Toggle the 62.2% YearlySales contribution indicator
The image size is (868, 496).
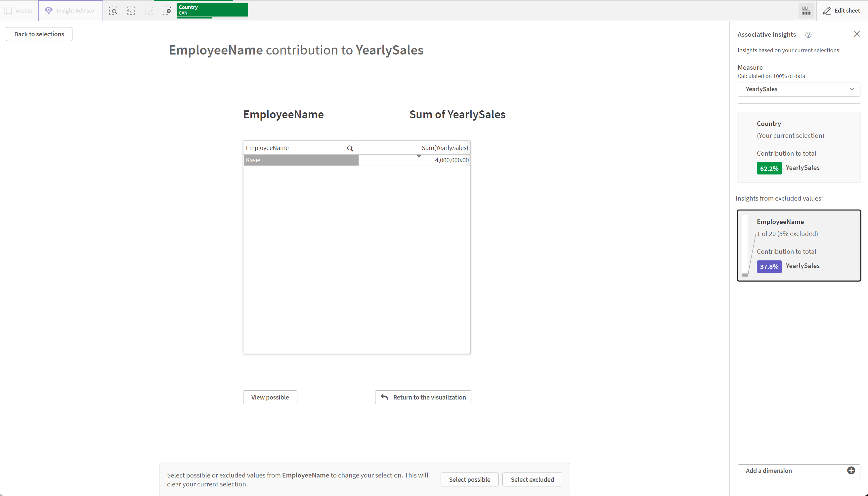point(770,168)
